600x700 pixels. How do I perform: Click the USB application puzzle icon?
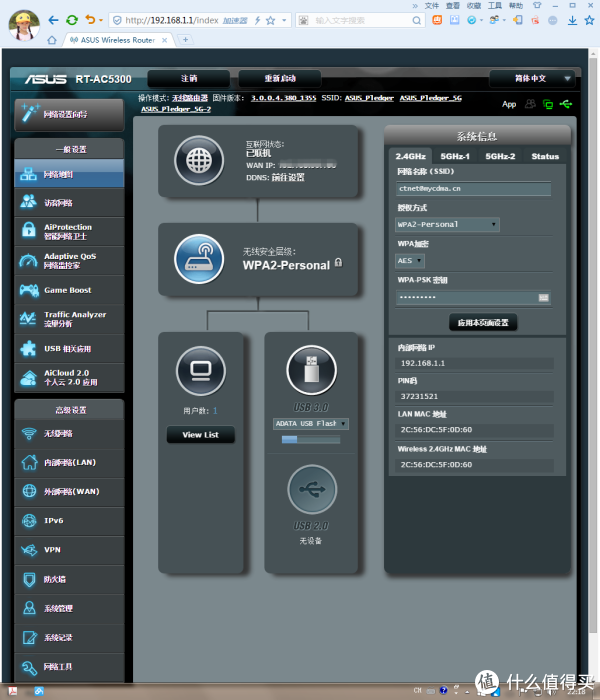pyautogui.click(x=28, y=349)
